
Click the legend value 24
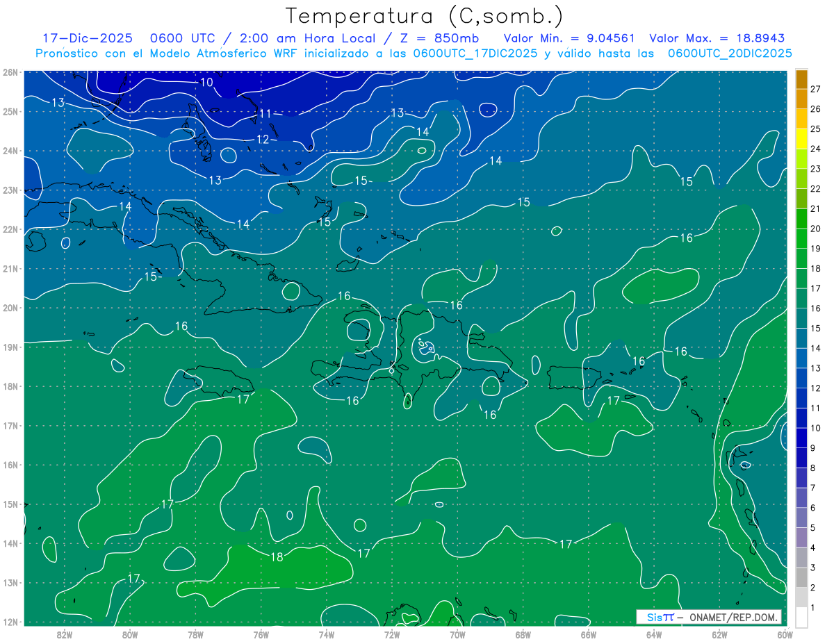tap(816, 149)
